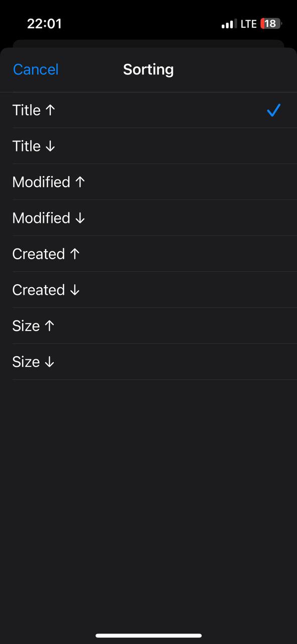The image size is (297, 644).
Task: Tap the down arrow beside Created
Action: tap(74, 290)
